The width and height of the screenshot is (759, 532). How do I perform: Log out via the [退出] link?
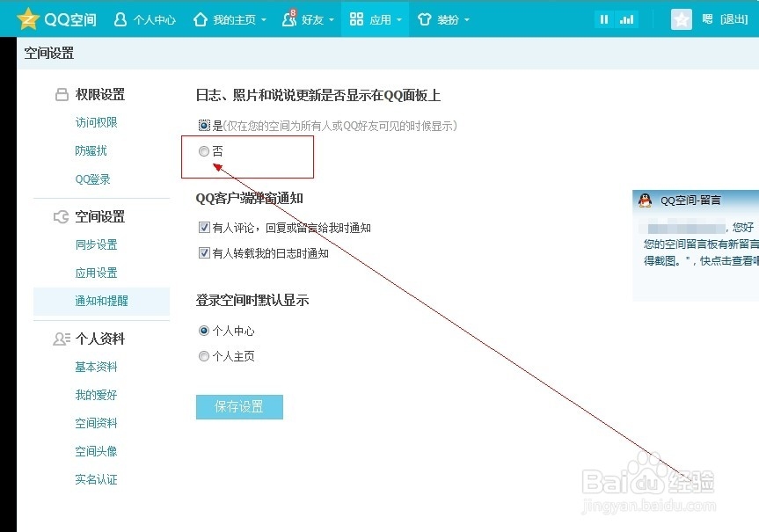(x=733, y=18)
